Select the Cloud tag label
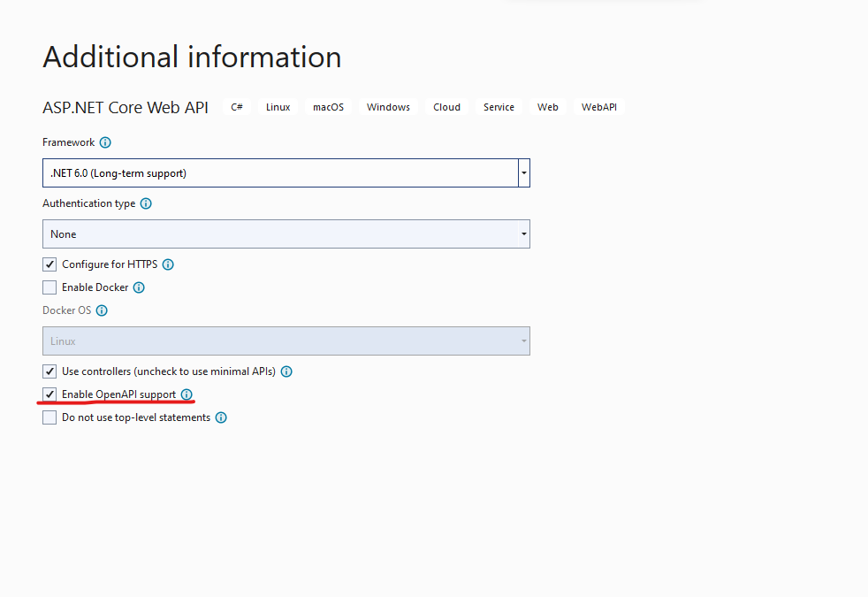This screenshot has width=868, height=597. (446, 107)
